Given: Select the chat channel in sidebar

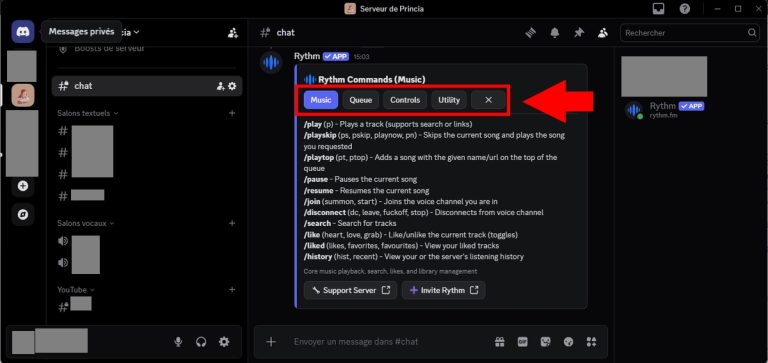Looking at the screenshot, I should [146, 86].
